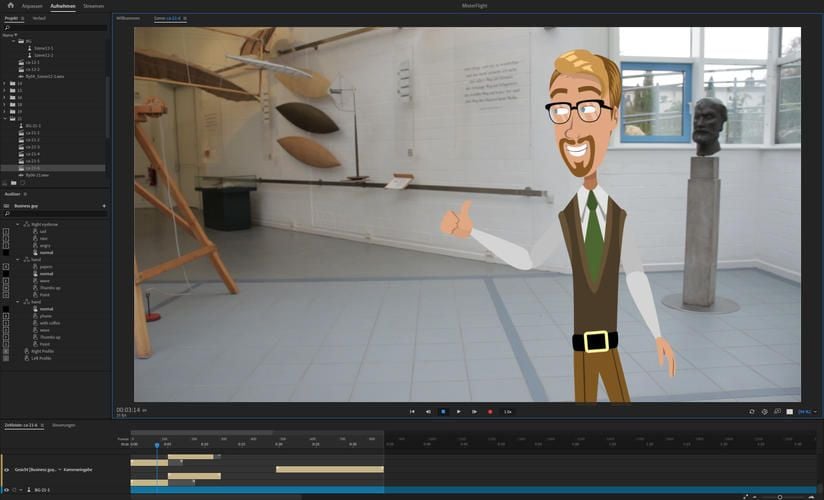This screenshot has width=824, height=500.
Task: Click the white background color swatch
Action: [x=789, y=412]
